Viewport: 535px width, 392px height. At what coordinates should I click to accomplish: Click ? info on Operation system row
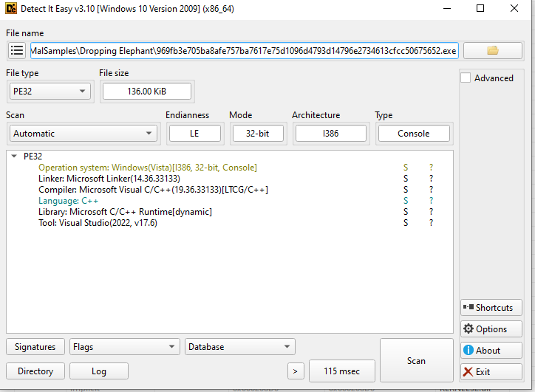[x=432, y=168]
